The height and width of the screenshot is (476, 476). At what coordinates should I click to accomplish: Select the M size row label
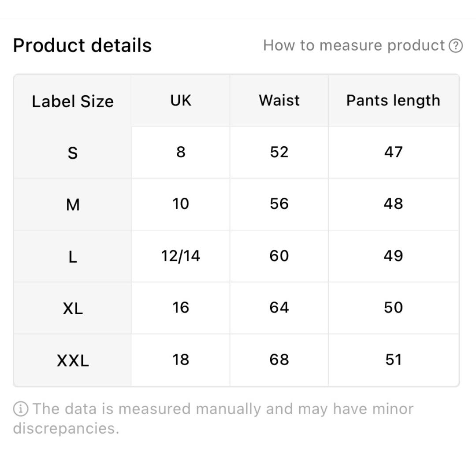tap(73, 205)
